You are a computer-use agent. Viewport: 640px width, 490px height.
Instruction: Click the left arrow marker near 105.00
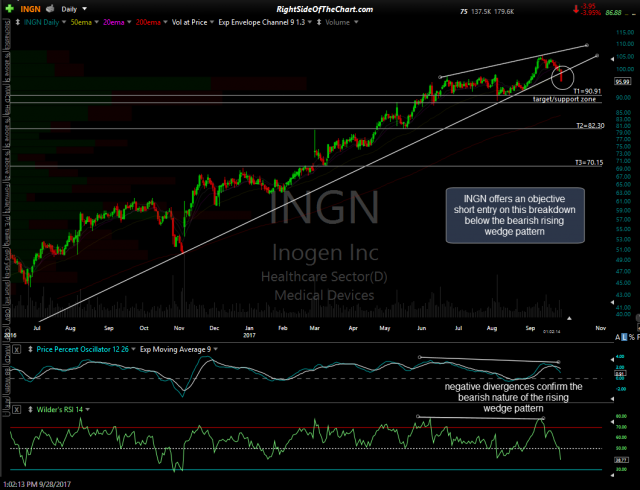pyautogui.click(x=612, y=59)
